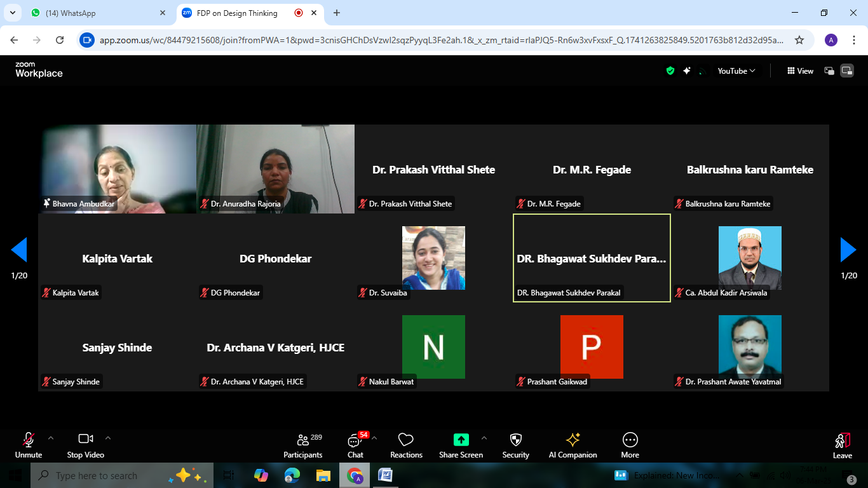Open the Reactions menu
Screen dimensions: 868x488
[406, 445]
